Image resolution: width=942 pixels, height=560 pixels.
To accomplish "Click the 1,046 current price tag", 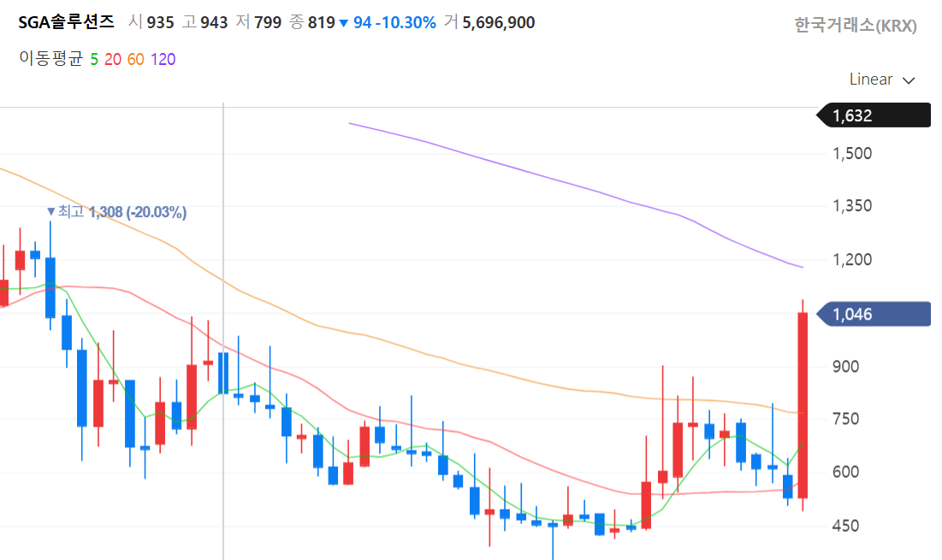I will [874, 314].
